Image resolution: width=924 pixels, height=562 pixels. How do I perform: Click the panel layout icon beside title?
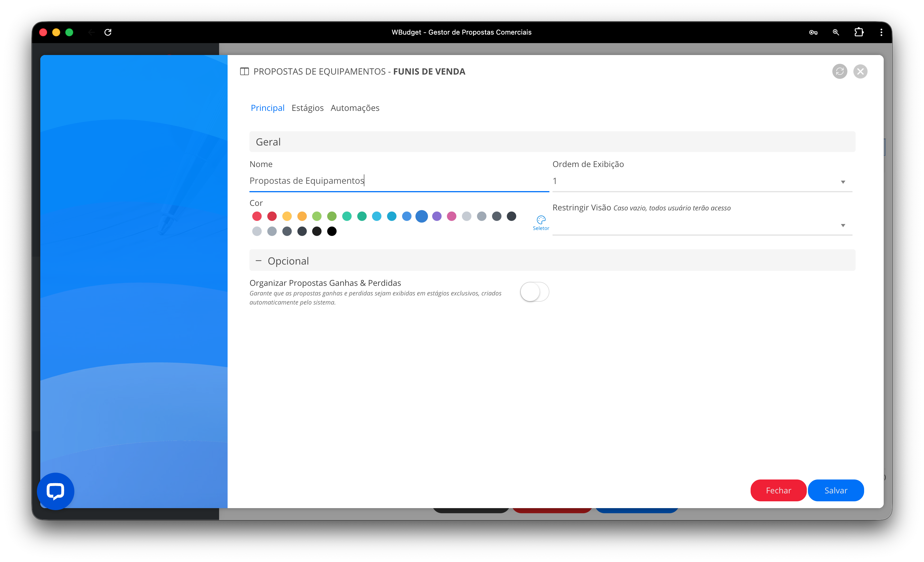click(x=244, y=71)
